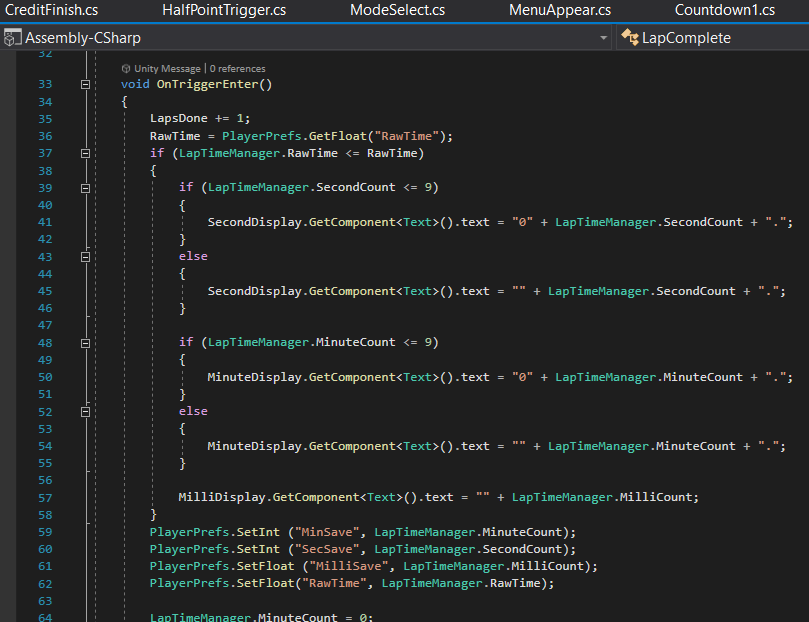The height and width of the screenshot is (622, 809).
Task: Open the HalfPointTrigger.cs tab
Action: tap(224, 10)
